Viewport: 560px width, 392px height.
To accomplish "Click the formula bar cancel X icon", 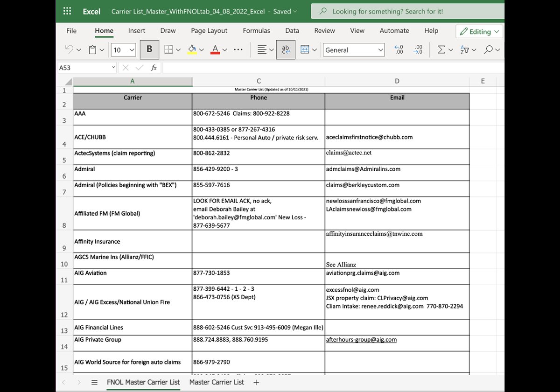I will tap(125, 68).
